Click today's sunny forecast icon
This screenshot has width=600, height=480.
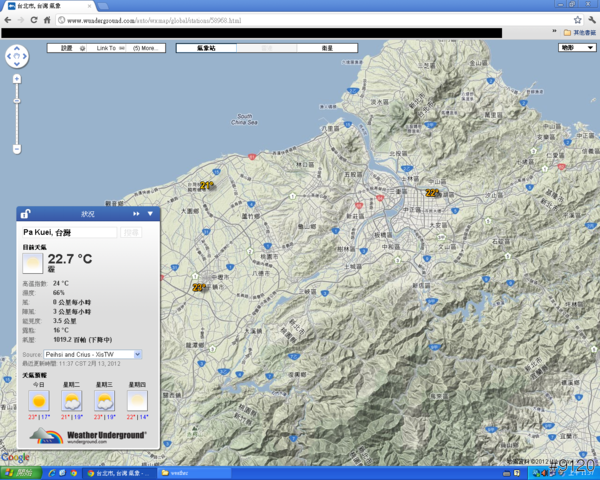point(39,401)
